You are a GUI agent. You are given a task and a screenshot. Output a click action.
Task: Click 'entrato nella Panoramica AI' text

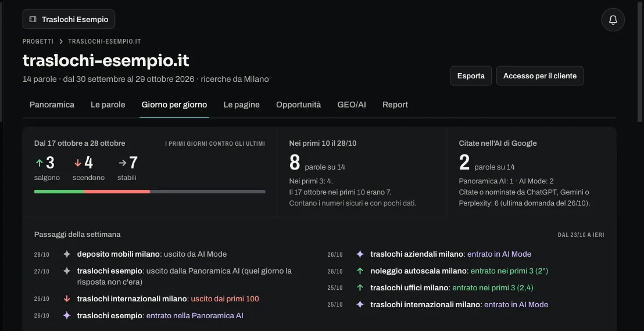coord(195,315)
